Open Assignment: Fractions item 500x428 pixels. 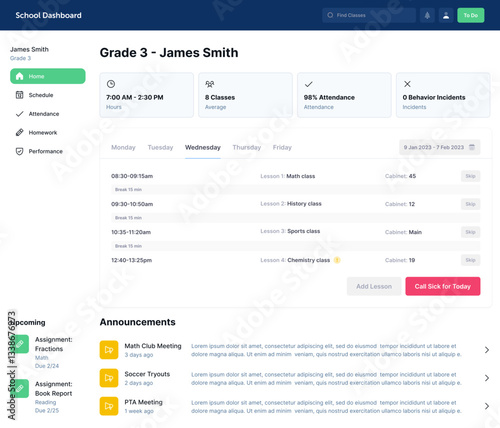coord(53,344)
